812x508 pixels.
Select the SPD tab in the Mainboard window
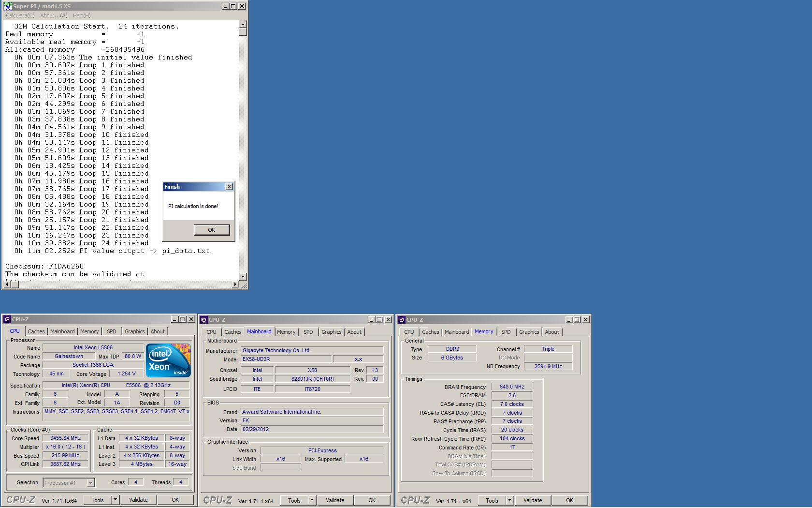[x=308, y=332]
